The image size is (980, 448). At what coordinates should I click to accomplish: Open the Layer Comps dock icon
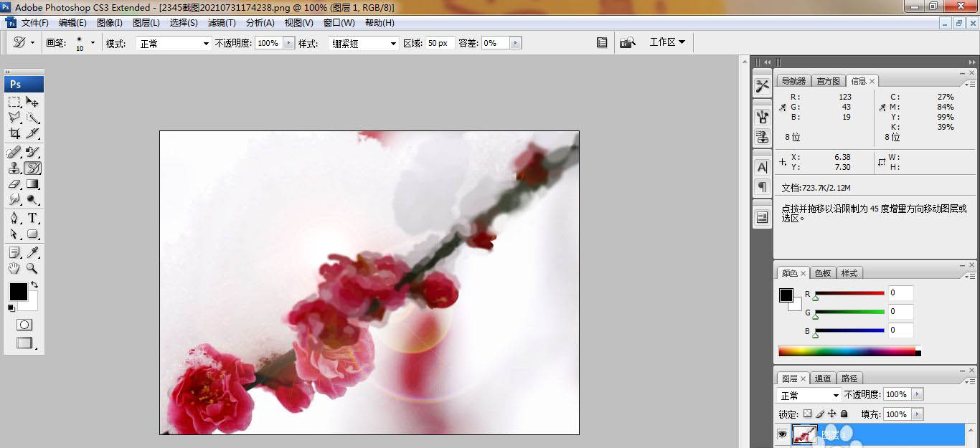click(762, 216)
